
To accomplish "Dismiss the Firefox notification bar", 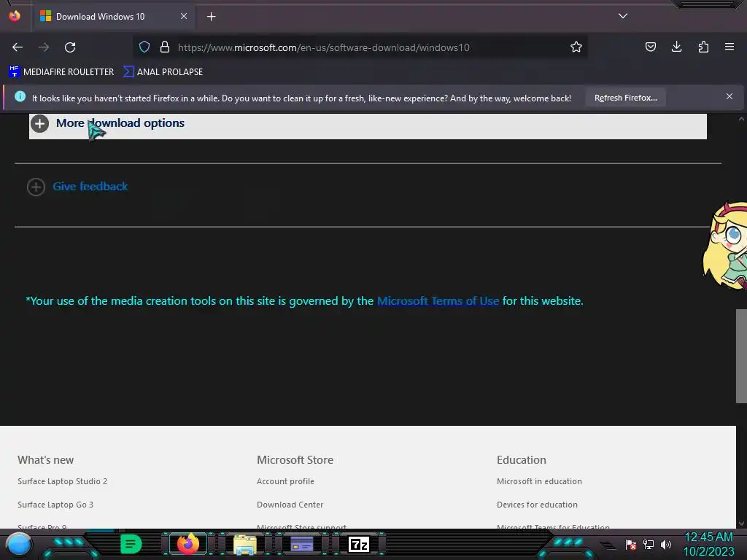I will (729, 96).
